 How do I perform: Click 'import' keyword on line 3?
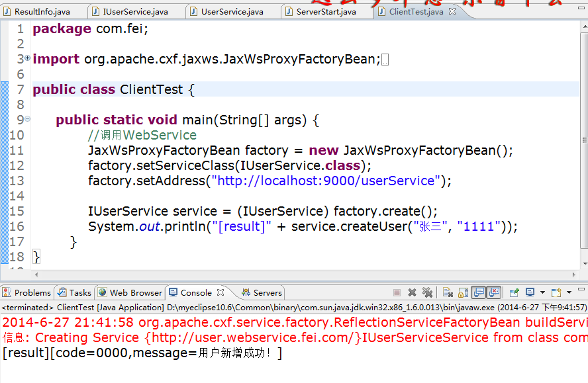coord(56,60)
